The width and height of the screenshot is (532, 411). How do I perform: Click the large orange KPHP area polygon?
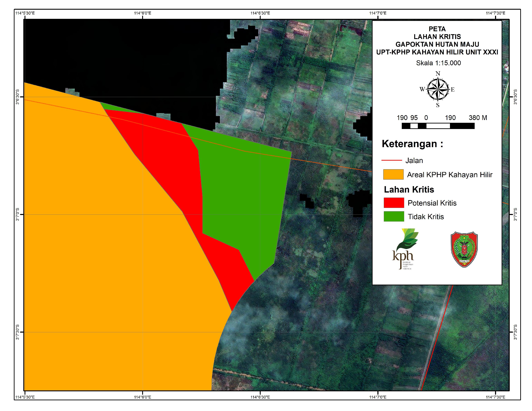click(x=110, y=243)
